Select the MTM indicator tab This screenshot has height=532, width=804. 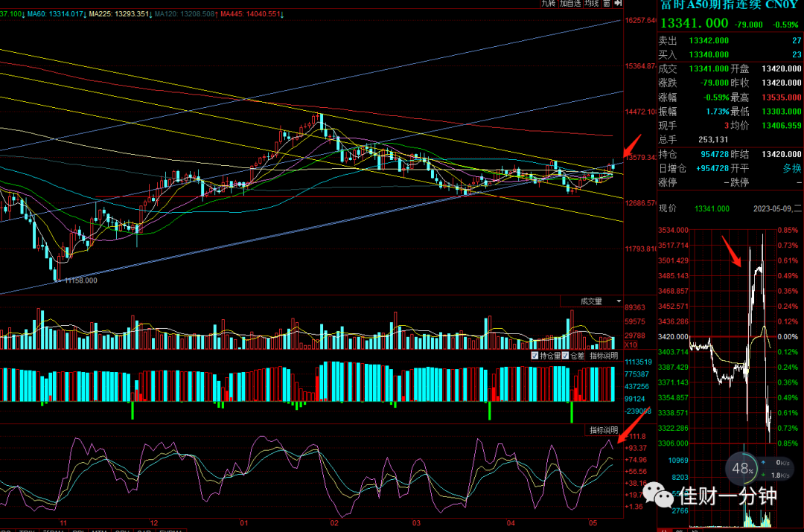pos(99,531)
